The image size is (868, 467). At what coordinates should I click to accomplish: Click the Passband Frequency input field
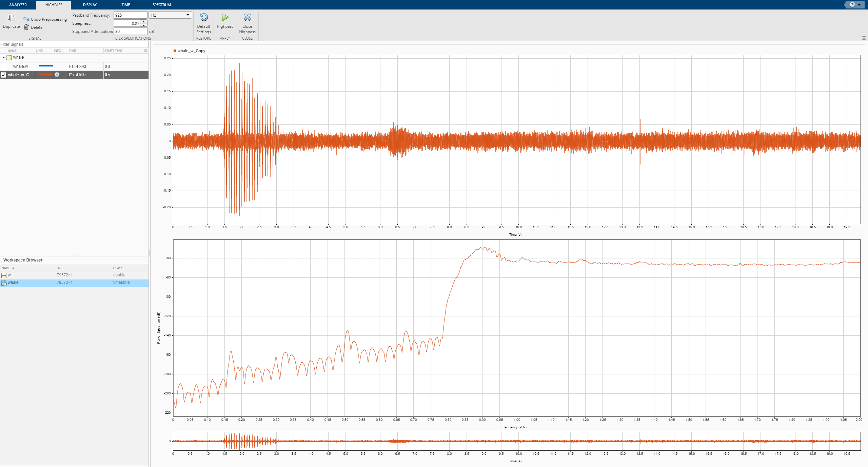(130, 15)
